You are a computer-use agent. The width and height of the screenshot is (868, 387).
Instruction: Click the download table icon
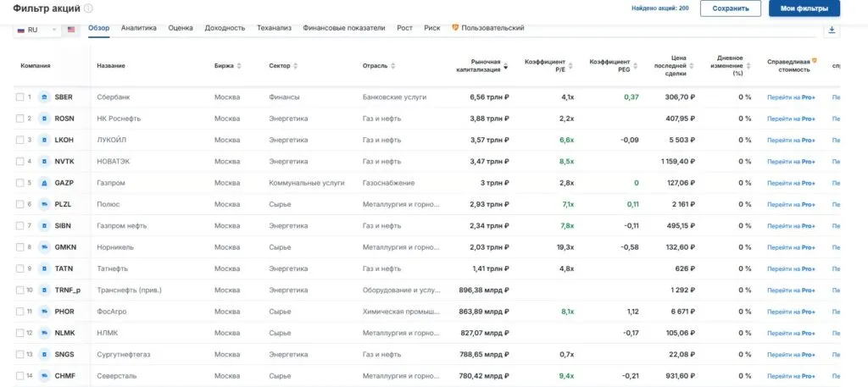point(831,30)
